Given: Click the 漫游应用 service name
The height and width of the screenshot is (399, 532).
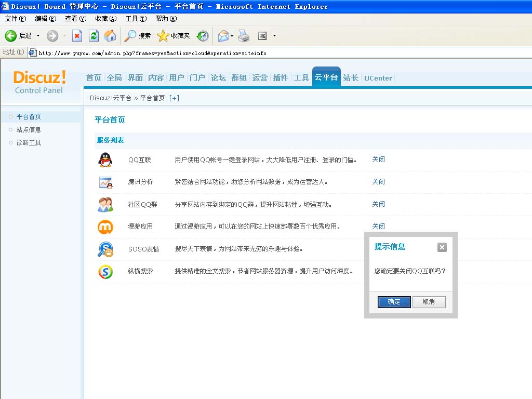Looking at the screenshot, I should coord(140,227).
